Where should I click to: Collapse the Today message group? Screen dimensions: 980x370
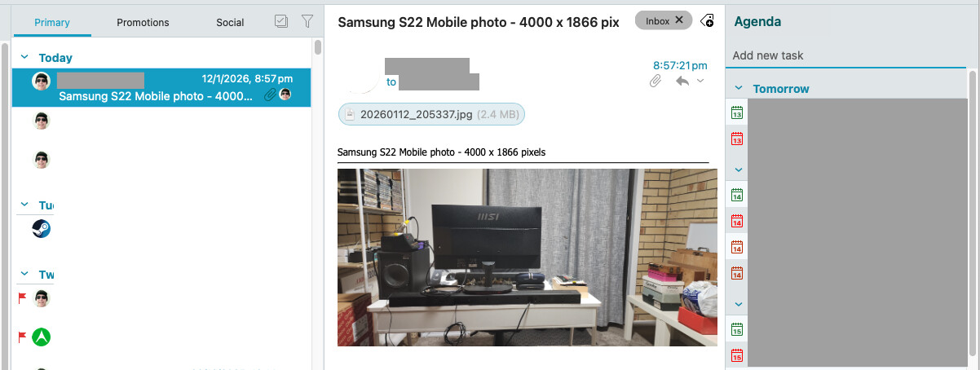pyautogui.click(x=24, y=58)
